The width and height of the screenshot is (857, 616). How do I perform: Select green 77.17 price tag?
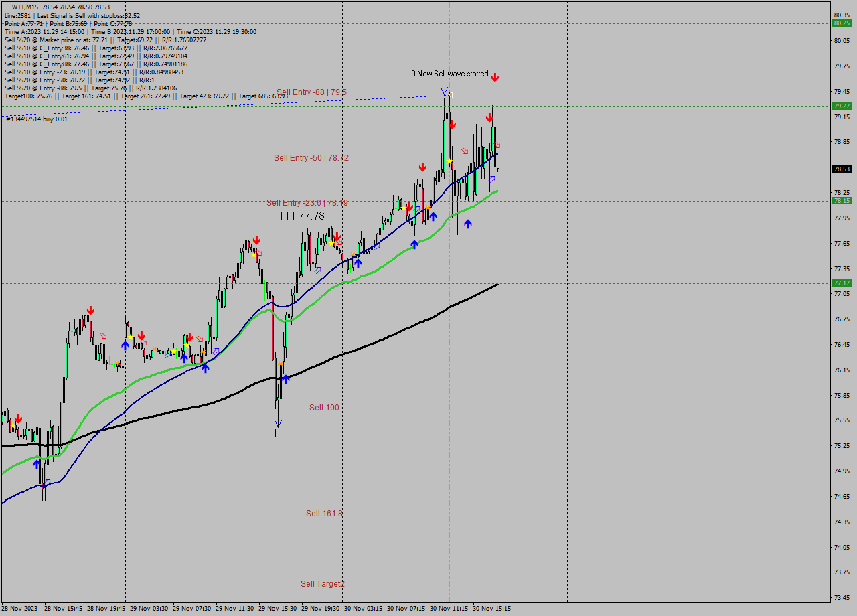tap(842, 283)
